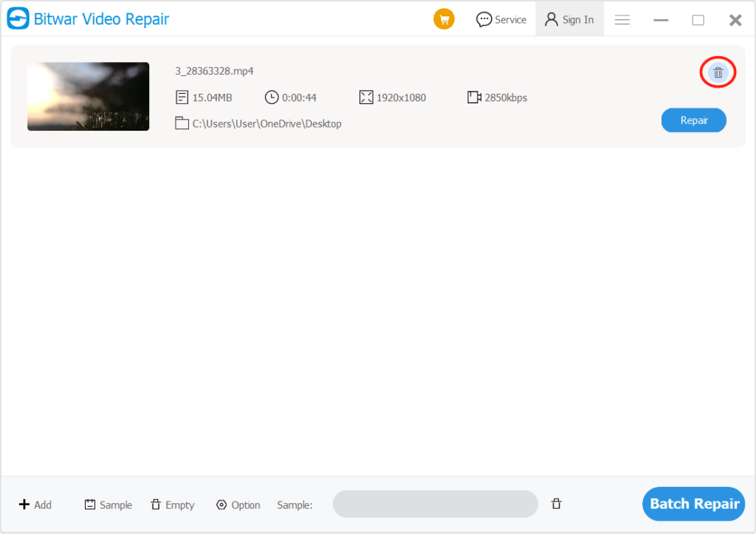Image resolution: width=756 pixels, height=534 pixels.
Task: Open the Service chat support
Action: 501,19
